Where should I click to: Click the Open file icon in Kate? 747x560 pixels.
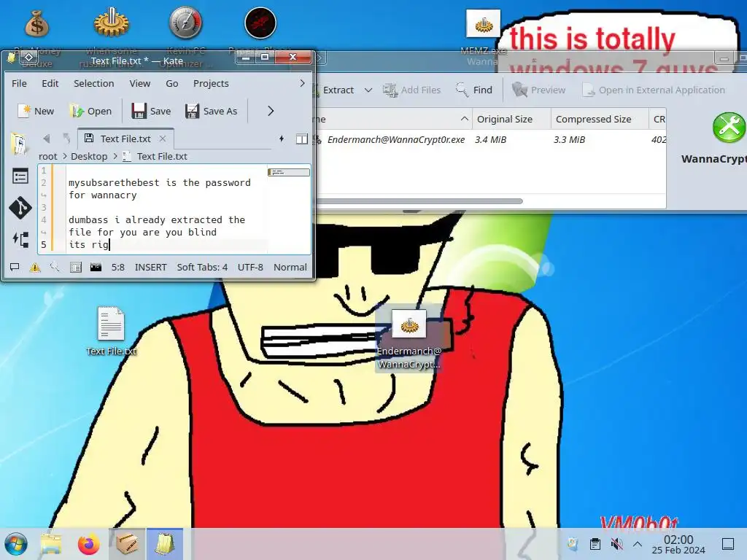[76, 111]
